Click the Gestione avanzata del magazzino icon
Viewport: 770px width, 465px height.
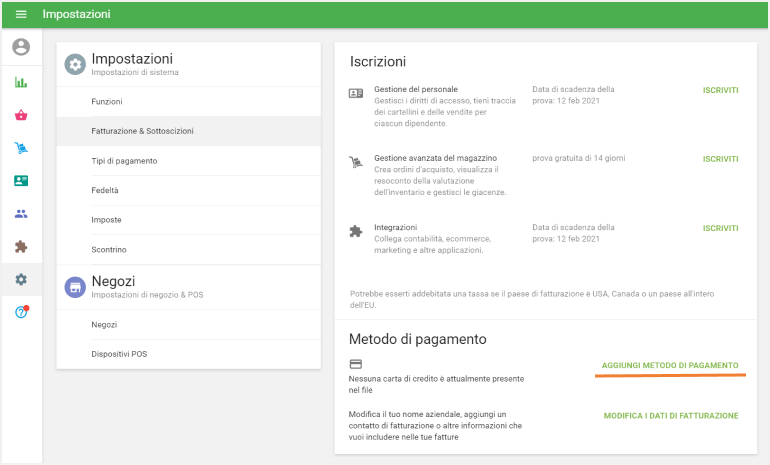pyautogui.click(x=356, y=162)
